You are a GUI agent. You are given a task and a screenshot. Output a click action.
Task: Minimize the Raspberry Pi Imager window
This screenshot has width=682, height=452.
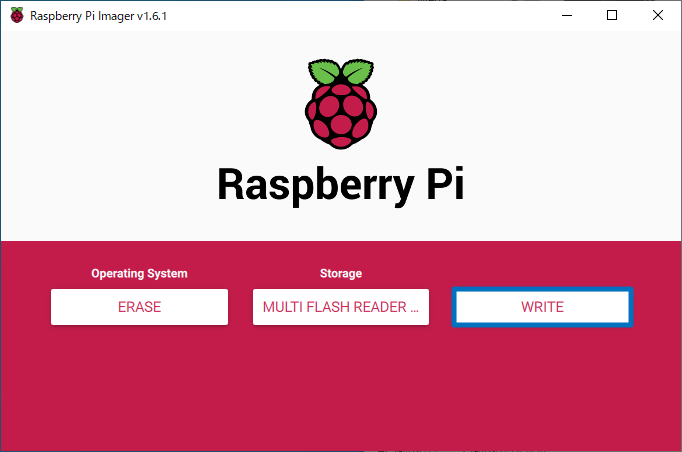[x=567, y=15]
